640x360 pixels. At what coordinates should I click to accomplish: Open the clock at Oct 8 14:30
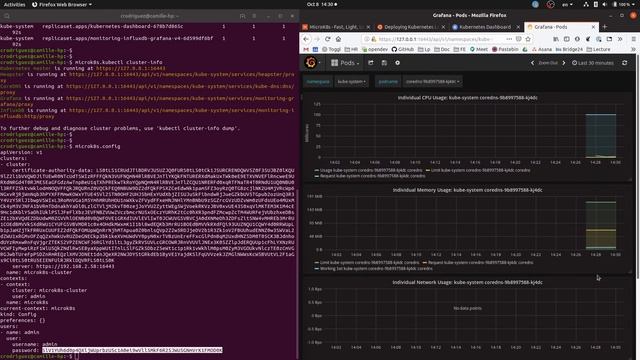(x=322, y=4)
